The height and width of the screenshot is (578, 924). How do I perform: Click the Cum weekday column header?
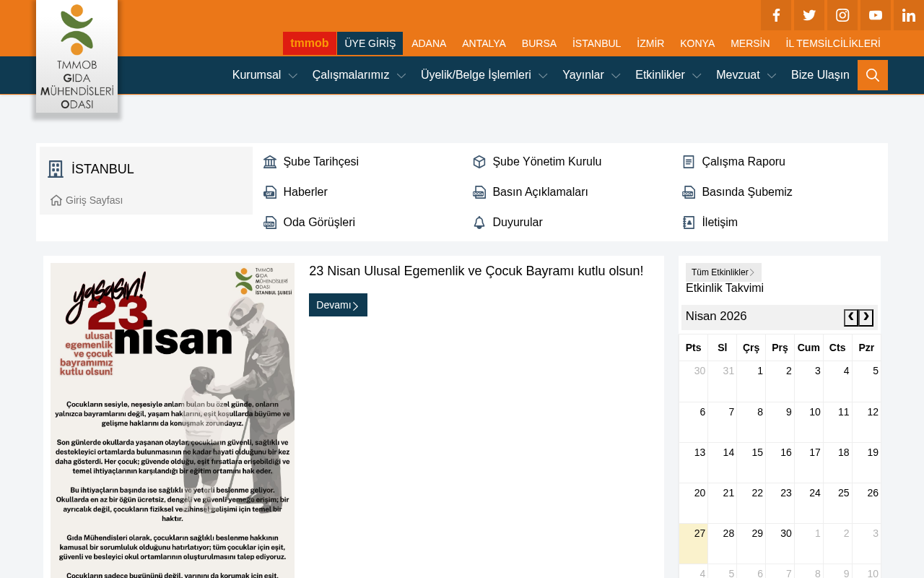coord(808,348)
